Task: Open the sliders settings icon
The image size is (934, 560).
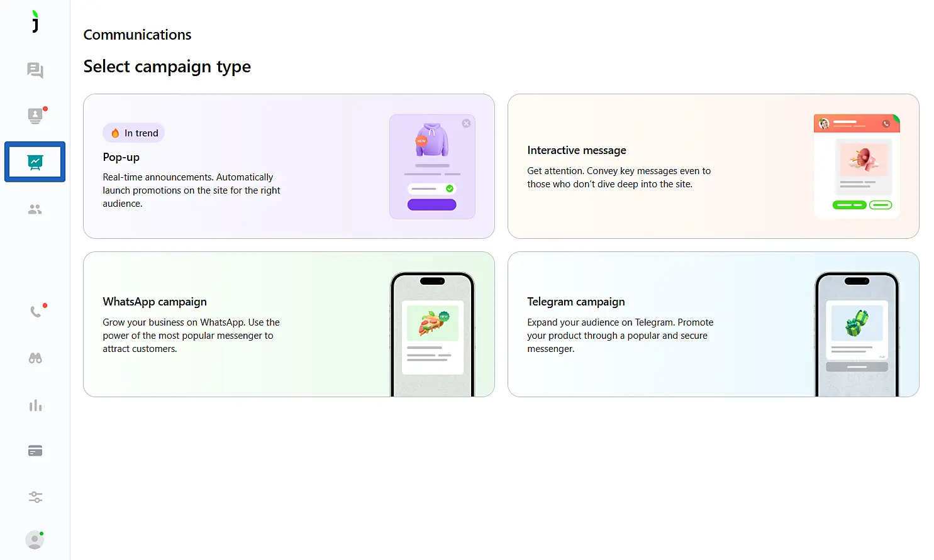Action: pos(35,497)
